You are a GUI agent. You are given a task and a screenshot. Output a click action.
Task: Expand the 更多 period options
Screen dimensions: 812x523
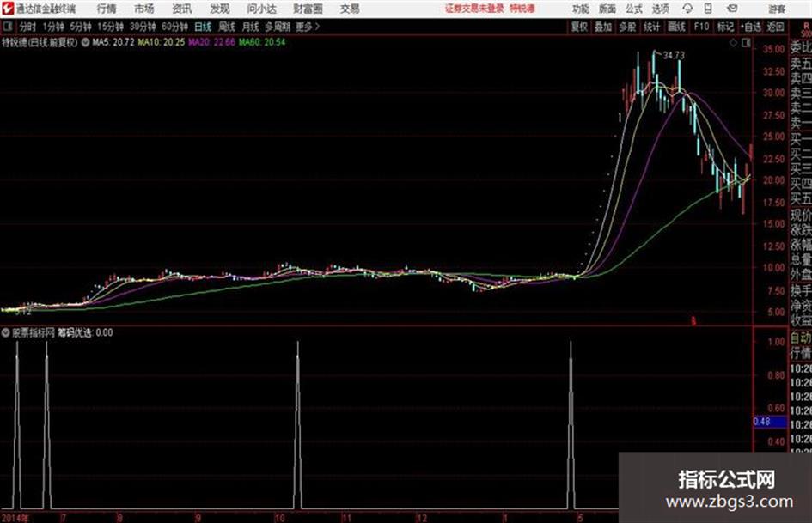click(308, 27)
